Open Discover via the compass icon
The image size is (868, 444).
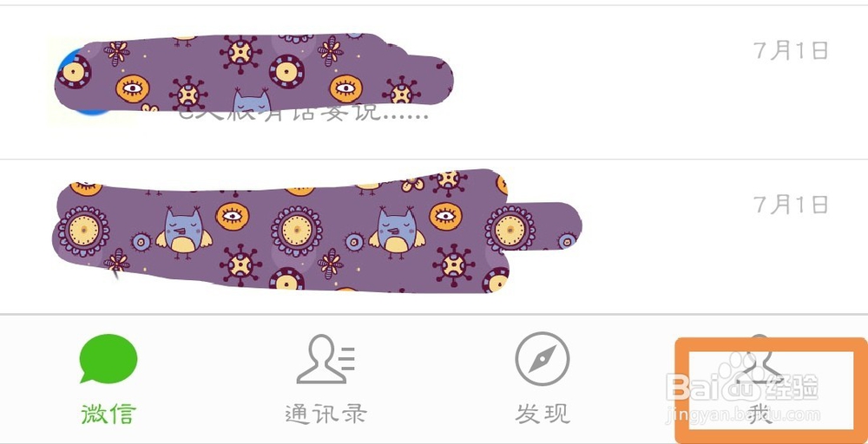(542, 359)
